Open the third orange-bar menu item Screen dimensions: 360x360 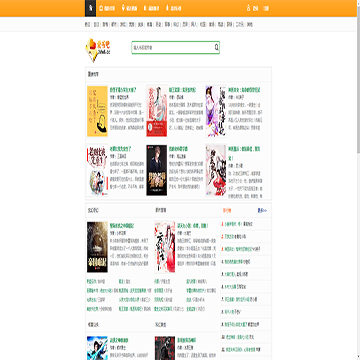coord(151,8)
